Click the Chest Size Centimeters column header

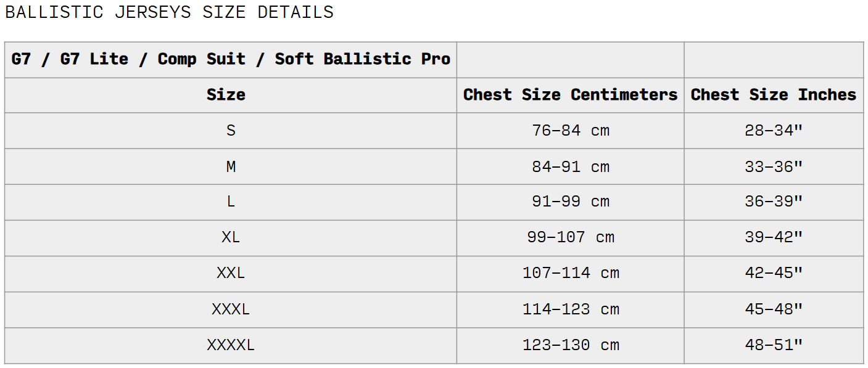pos(571,95)
